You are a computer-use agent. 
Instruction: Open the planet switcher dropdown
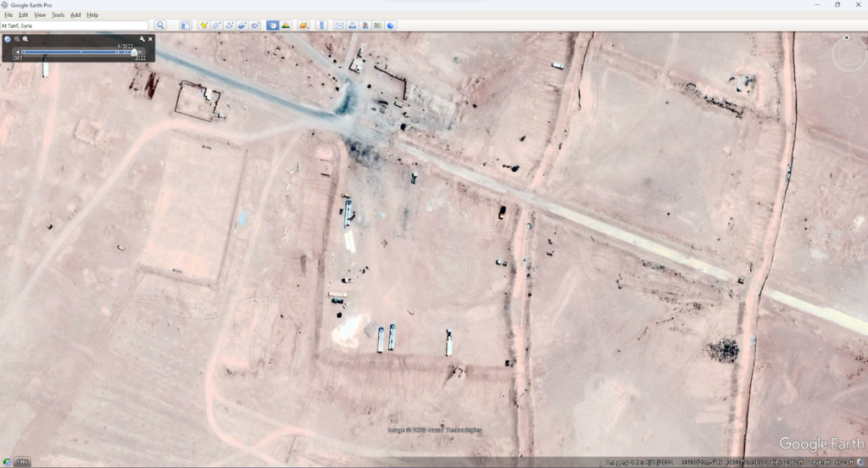(x=303, y=25)
